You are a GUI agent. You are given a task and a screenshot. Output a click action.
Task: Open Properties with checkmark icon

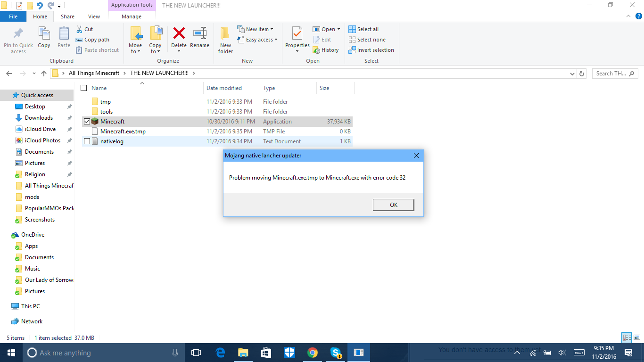tap(297, 33)
